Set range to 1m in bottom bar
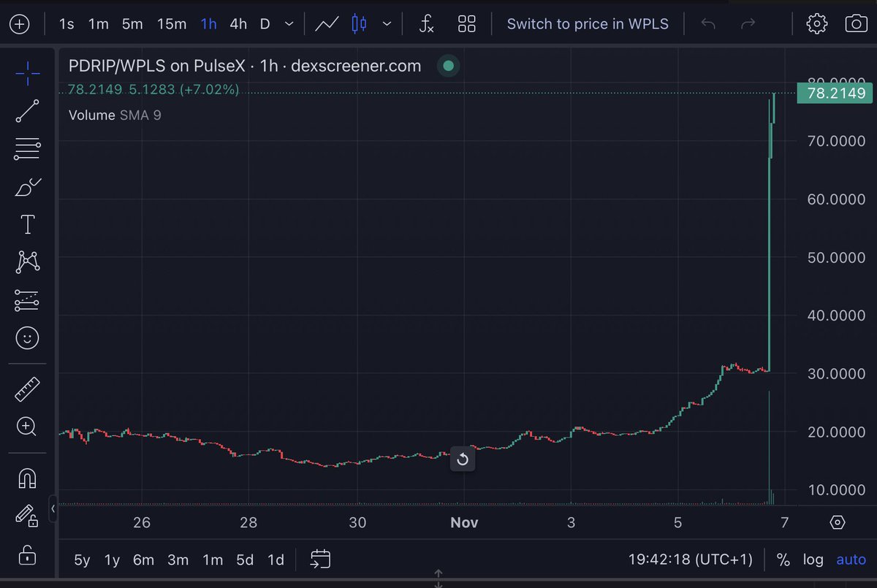Viewport: 877px width, 588px height. [x=213, y=560]
